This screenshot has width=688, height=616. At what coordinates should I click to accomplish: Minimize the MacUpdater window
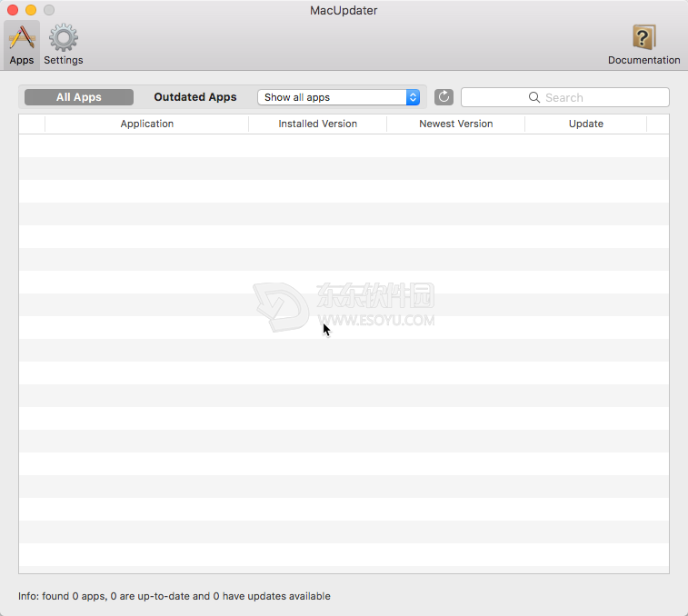coord(31,10)
